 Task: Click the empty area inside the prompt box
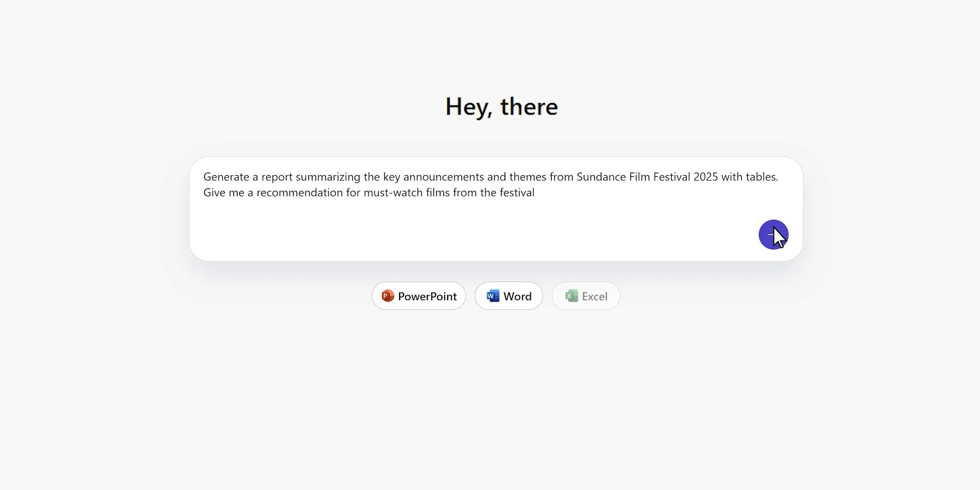459,230
